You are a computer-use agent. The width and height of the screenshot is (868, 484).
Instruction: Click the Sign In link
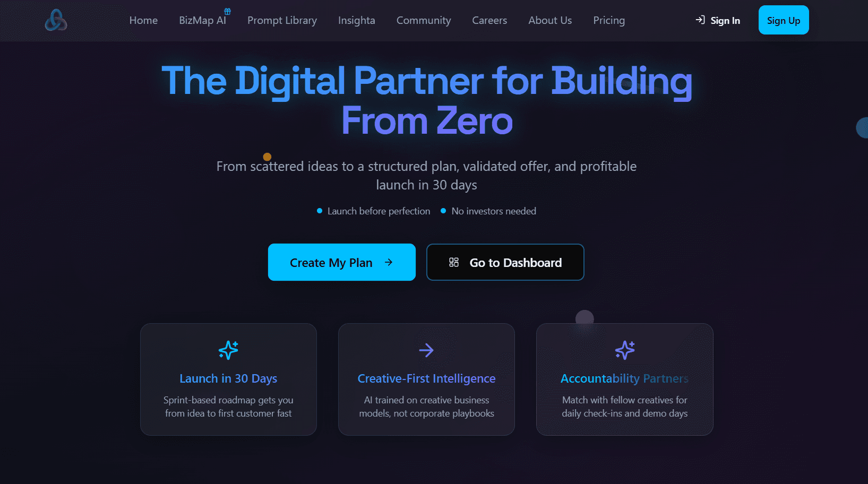pyautogui.click(x=718, y=20)
